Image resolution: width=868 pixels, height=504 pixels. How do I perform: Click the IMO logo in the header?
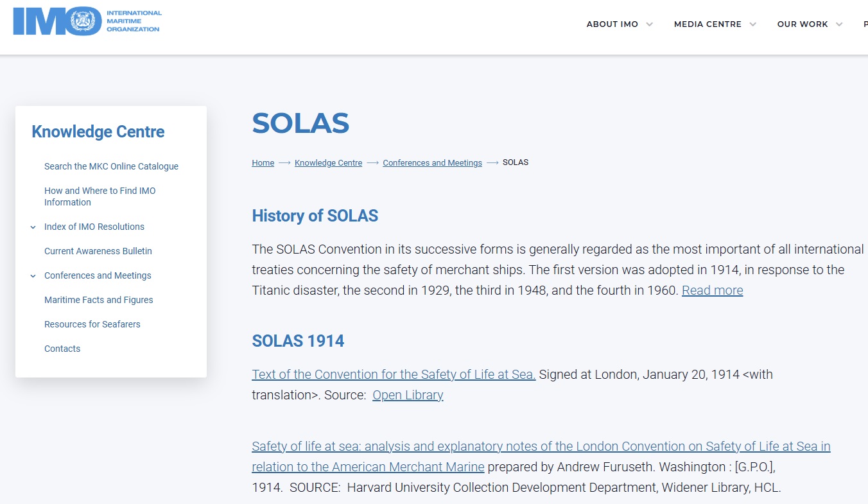(x=87, y=21)
